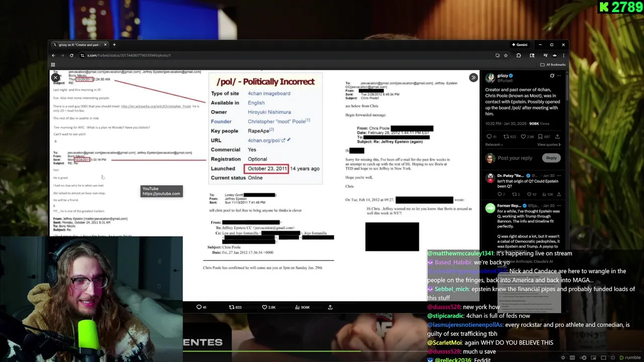Image resolution: width=644 pixels, height=362 pixels.
Task: Close the 'grizzy on X' browser tab
Action: pos(105,45)
